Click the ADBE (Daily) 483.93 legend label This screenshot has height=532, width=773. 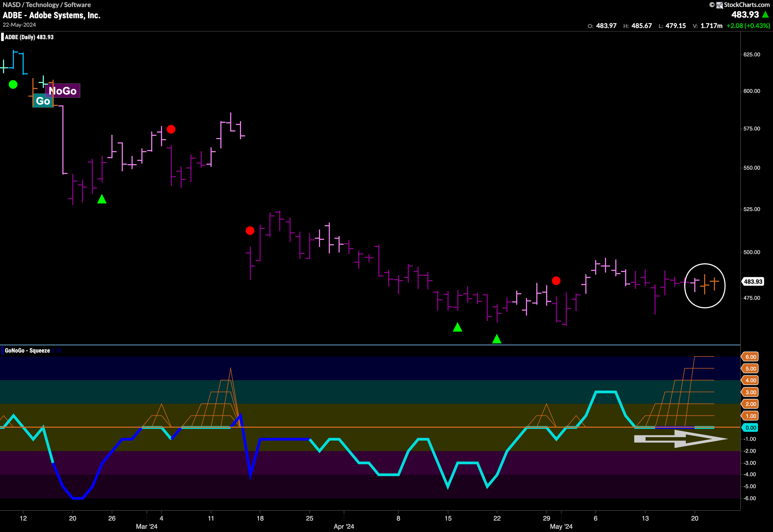29,37
